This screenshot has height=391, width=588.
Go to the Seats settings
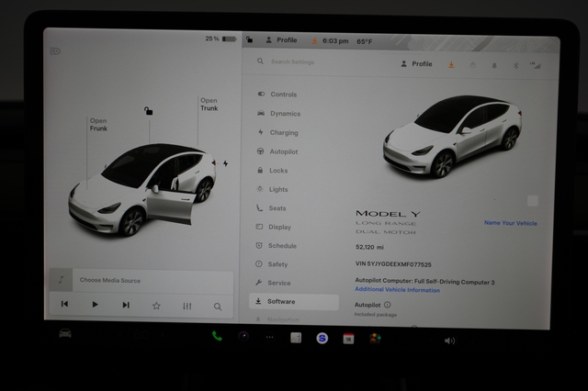[271, 208]
